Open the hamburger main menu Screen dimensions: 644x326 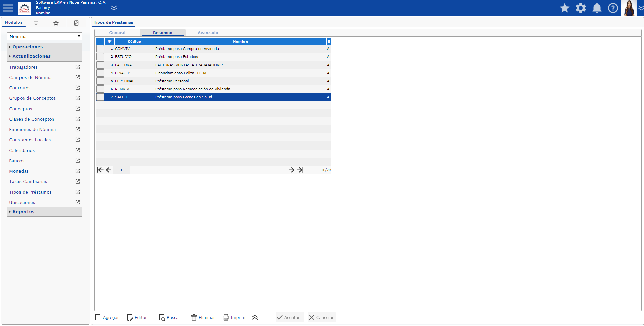point(8,8)
